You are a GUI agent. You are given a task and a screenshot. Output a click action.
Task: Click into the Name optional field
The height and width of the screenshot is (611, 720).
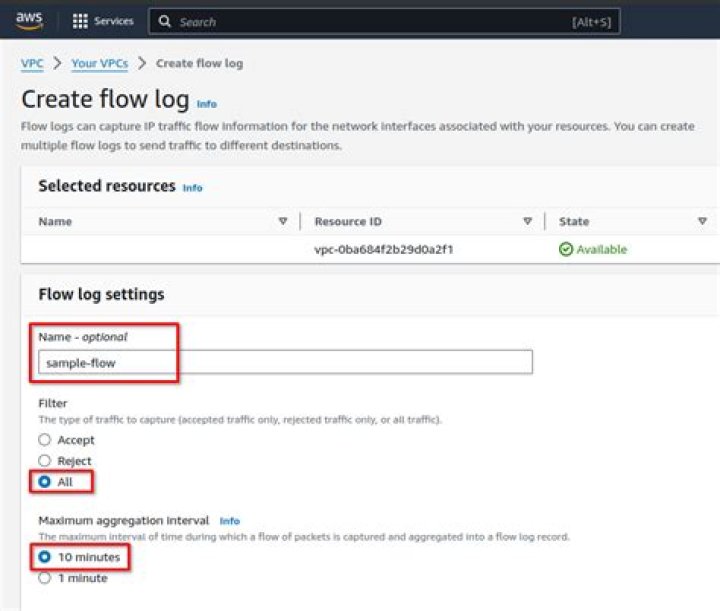tap(285, 362)
